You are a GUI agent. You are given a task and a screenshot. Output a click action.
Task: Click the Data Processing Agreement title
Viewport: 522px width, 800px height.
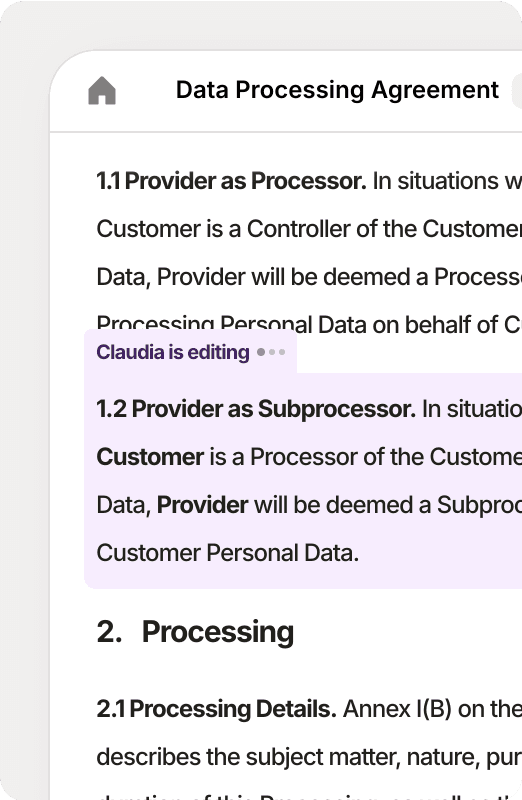[337, 90]
